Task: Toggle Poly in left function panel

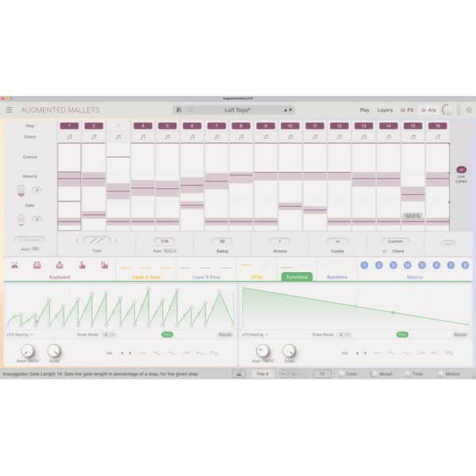Action: [x=167, y=335]
